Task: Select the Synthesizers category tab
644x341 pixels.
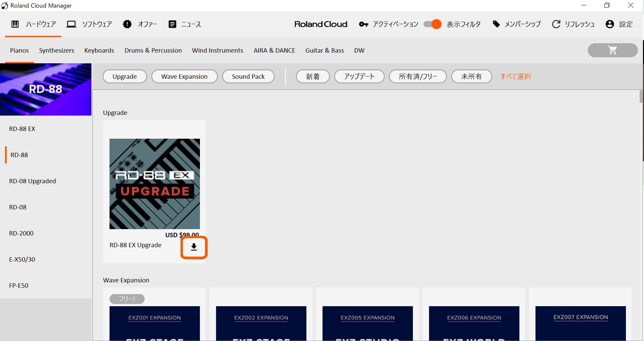Action: [x=57, y=50]
